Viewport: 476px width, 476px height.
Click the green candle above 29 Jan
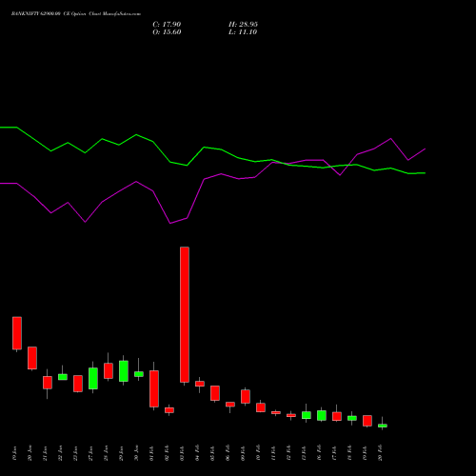pos(124,371)
